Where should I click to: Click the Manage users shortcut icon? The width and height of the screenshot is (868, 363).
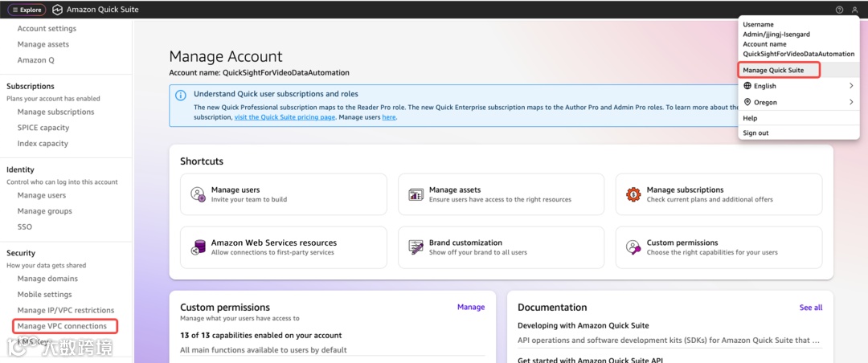click(198, 194)
